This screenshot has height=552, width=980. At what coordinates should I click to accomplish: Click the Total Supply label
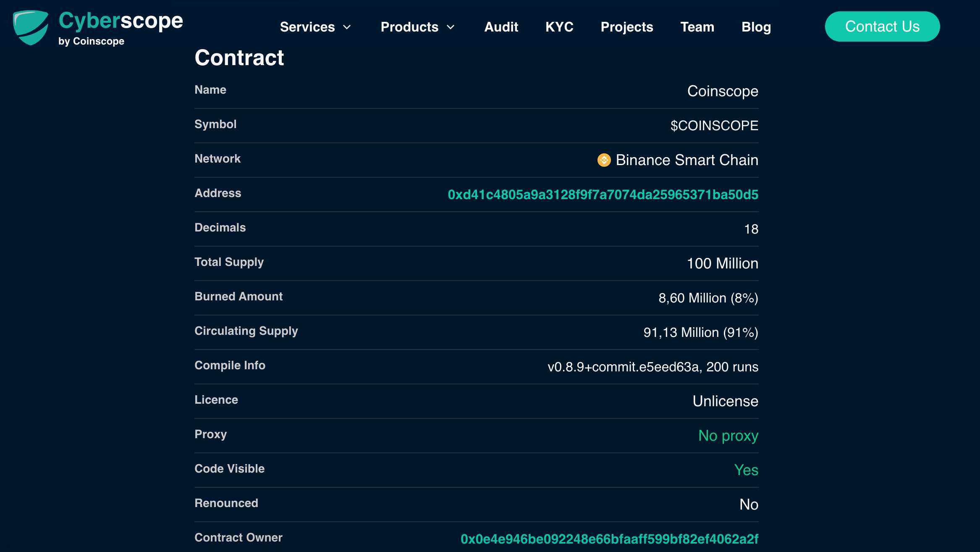tap(229, 262)
